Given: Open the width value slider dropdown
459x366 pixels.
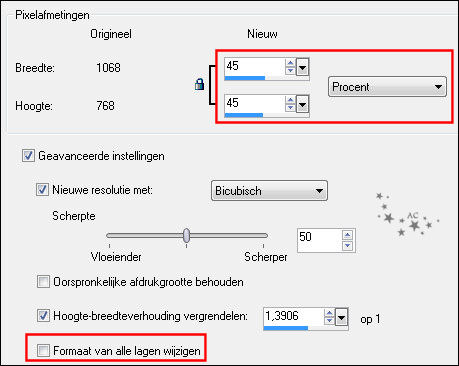Looking at the screenshot, I should (302, 68).
